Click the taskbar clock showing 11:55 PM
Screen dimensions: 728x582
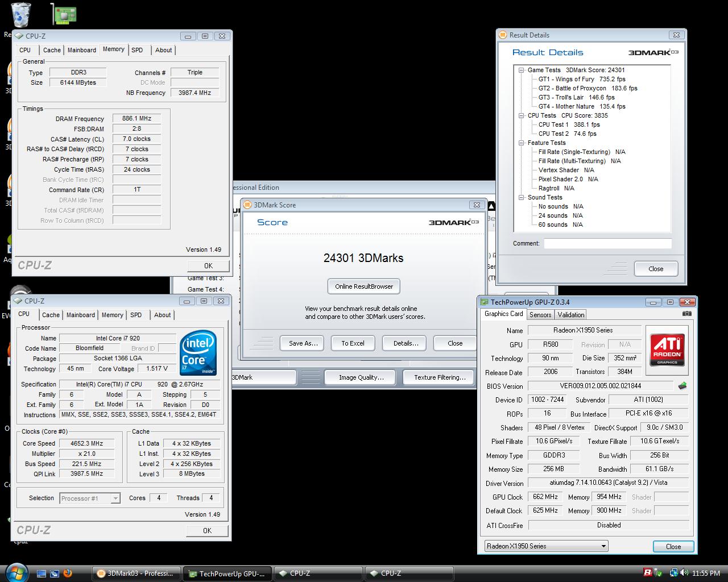tap(706, 573)
